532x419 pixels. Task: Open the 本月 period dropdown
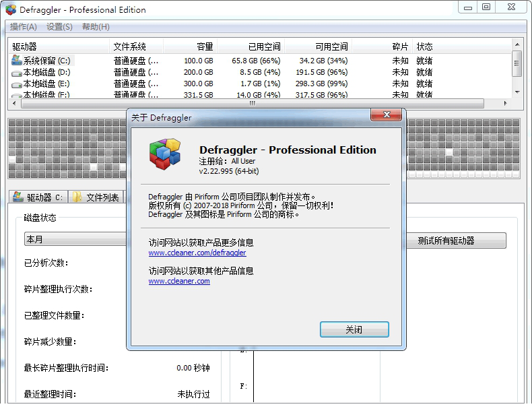point(75,239)
